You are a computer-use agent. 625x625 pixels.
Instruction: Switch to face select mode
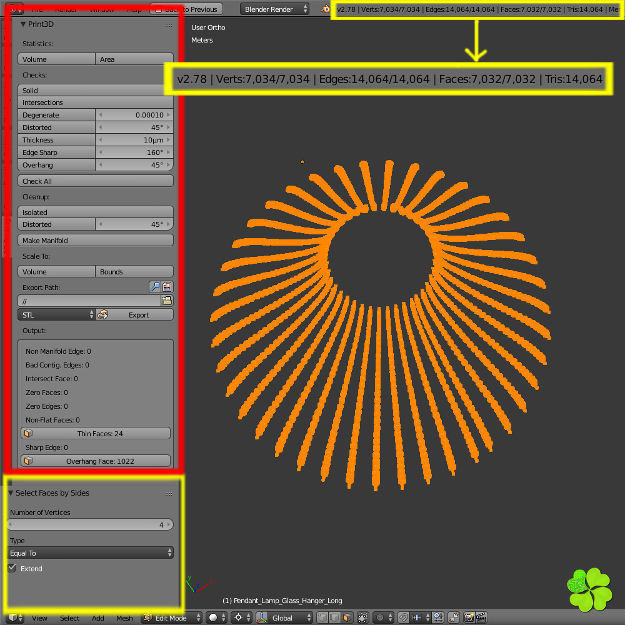point(347,617)
